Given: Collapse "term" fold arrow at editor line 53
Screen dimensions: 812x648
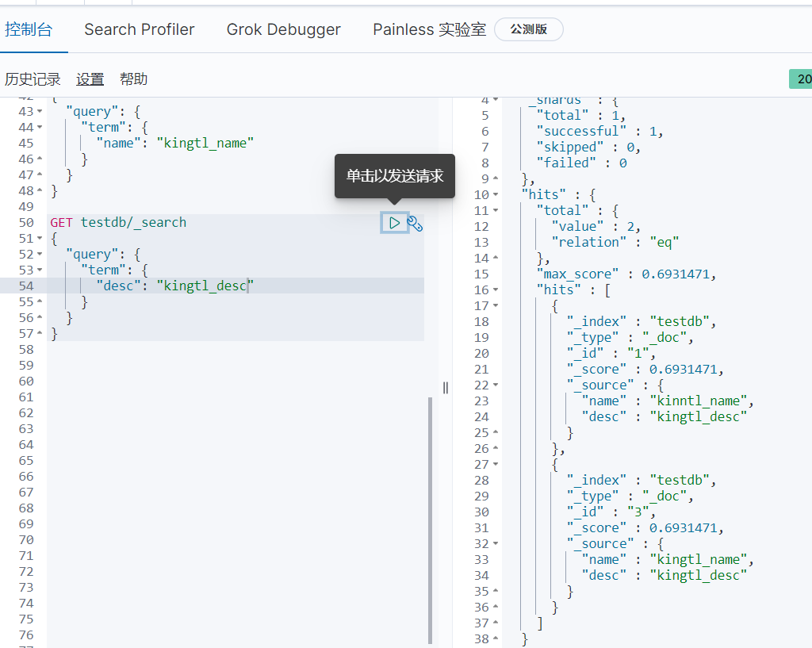Looking at the screenshot, I should click(40, 270).
